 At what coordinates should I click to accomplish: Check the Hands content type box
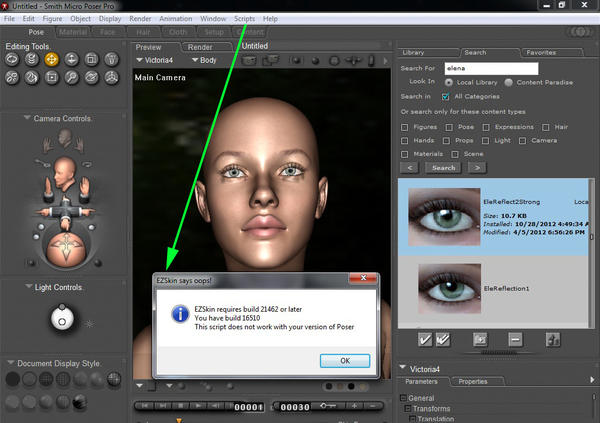pyautogui.click(x=404, y=140)
